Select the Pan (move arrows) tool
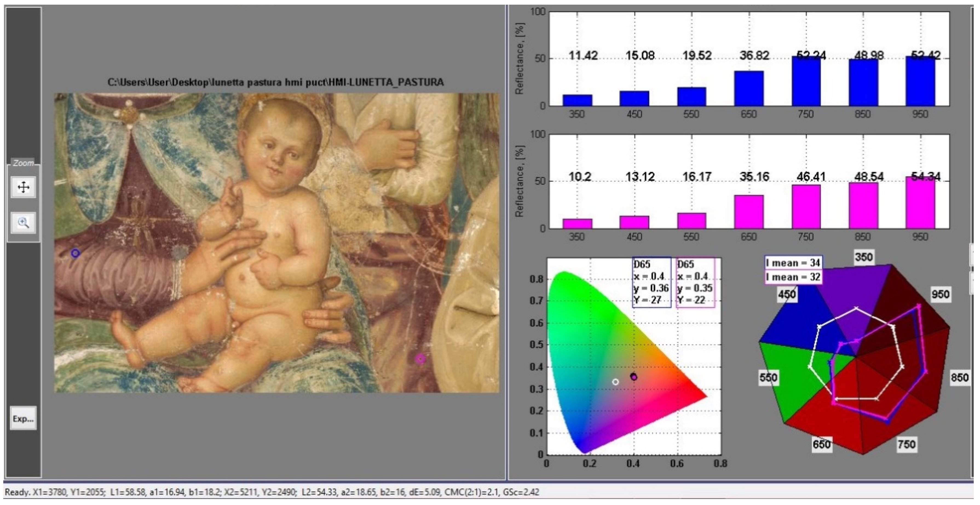Screen dimensions: 980x505 point(24,187)
